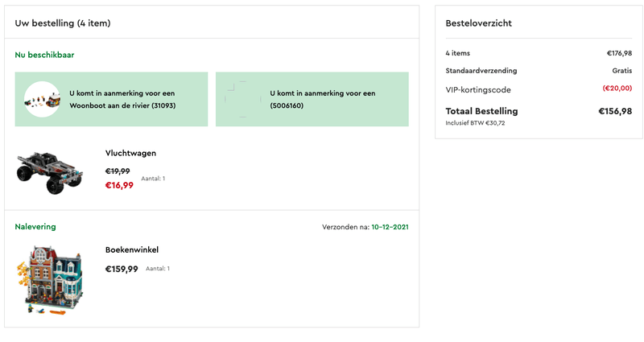Click the VIP-kortingscode label
644x342 pixels.
pyautogui.click(x=478, y=89)
